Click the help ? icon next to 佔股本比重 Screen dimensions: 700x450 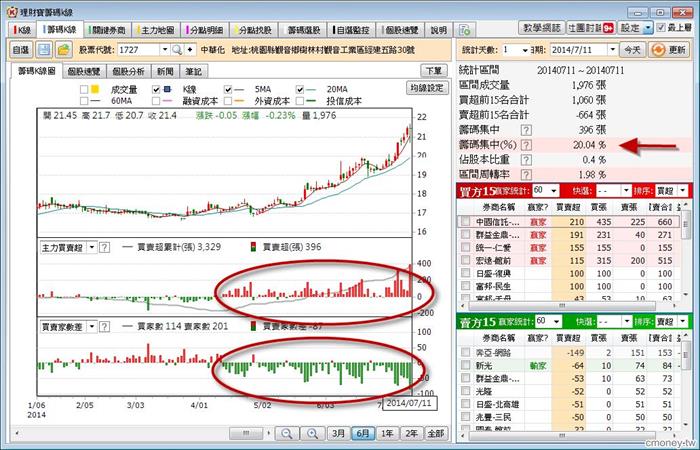pyautogui.click(x=527, y=160)
